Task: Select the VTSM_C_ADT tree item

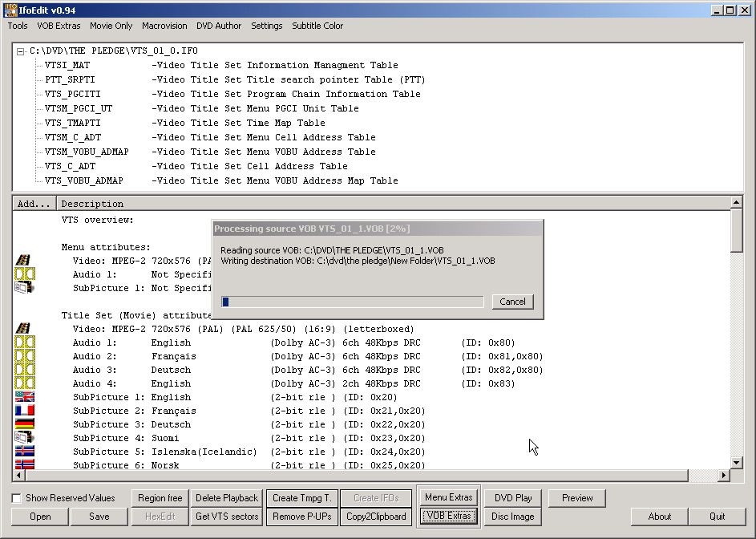Action: click(x=73, y=137)
